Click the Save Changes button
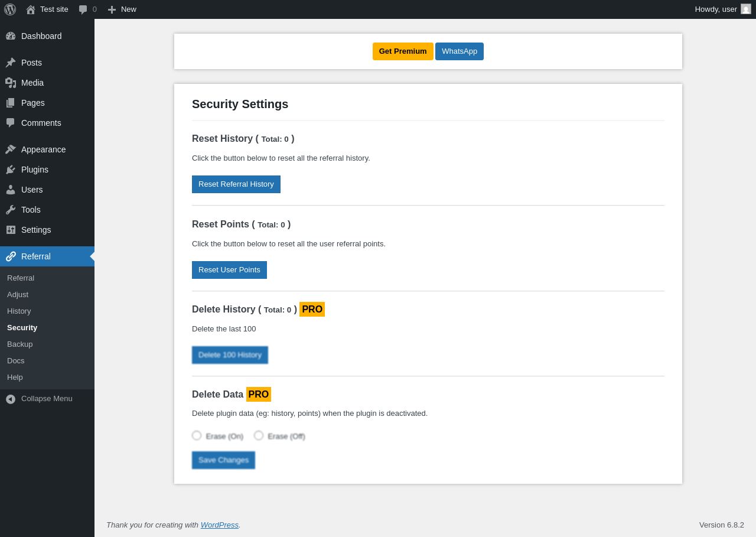This screenshot has height=537, width=756. click(223, 460)
